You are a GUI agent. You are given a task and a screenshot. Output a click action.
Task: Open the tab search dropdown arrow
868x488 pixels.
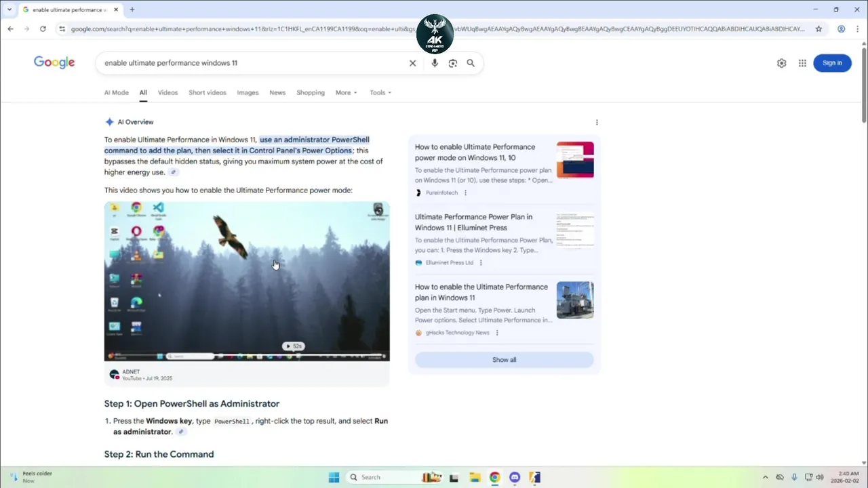(9, 9)
